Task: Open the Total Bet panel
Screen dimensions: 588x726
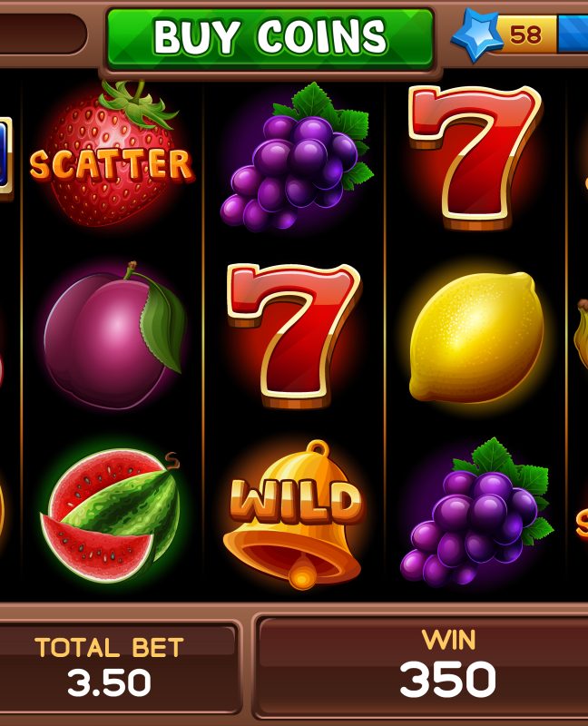Action: point(110,667)
